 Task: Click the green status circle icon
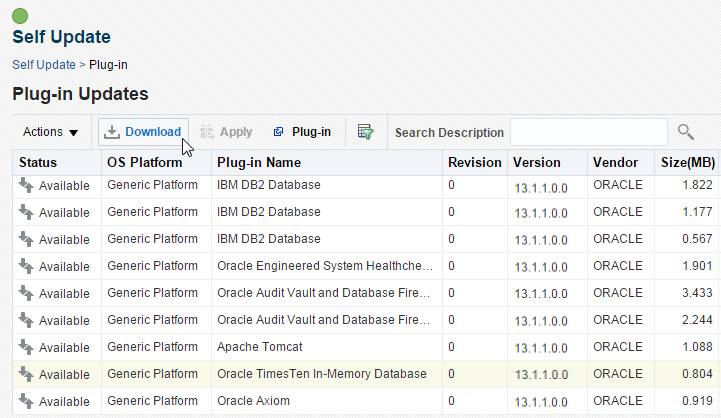click(x=20, y=16)
